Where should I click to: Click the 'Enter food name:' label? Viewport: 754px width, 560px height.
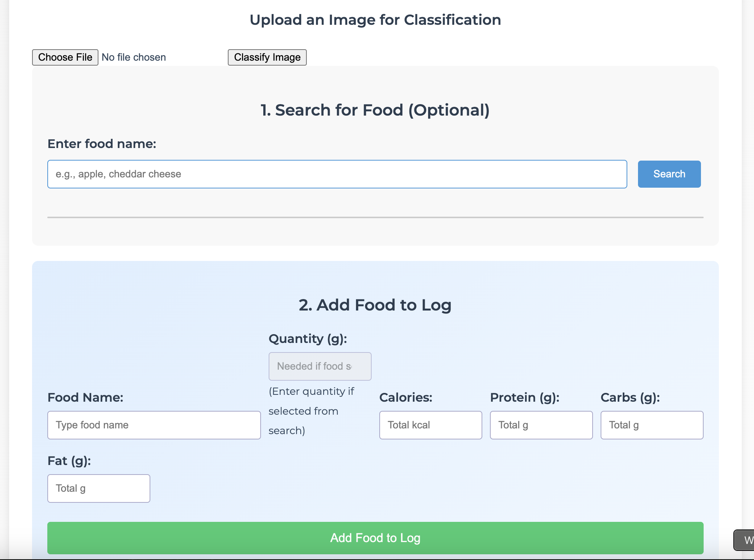pos(102,144)
